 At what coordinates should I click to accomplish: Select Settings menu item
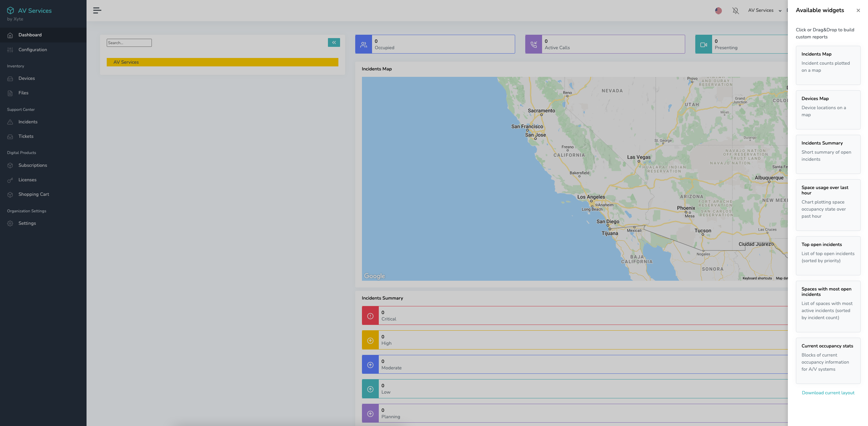tap(27, 223)
